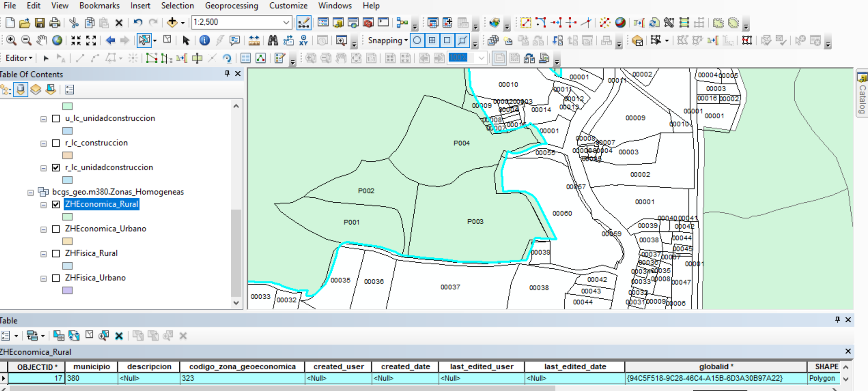The height and width of the screenshot is (391, 868).
Task: Click the Full Extent globe icon
Action: tap(57, 40)
